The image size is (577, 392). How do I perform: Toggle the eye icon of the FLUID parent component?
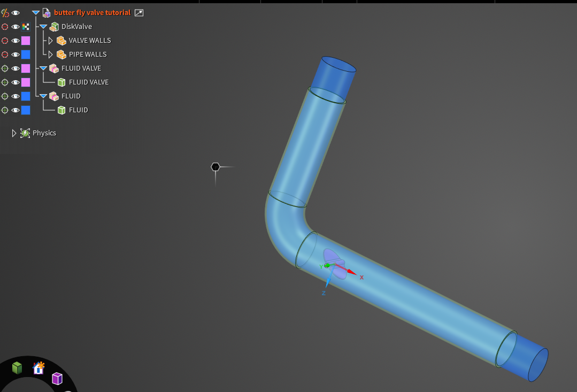coord(16,96)
